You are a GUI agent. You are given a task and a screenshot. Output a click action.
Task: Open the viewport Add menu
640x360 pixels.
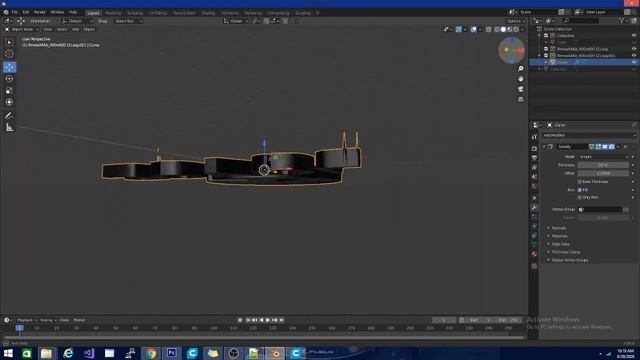click(76, 29)
